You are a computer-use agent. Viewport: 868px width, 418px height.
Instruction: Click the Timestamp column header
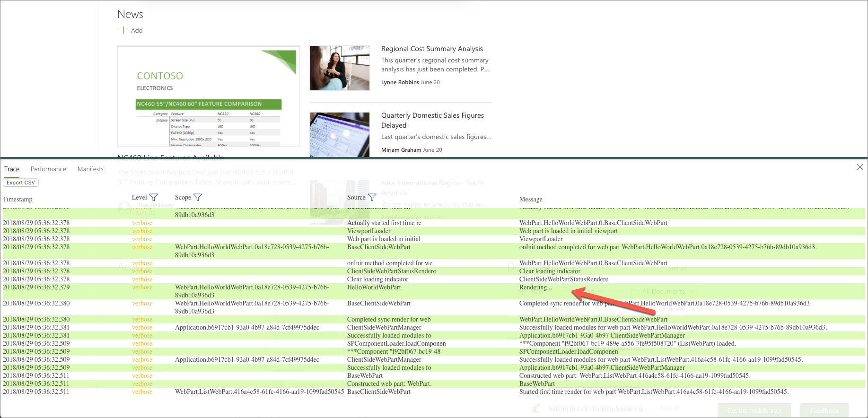18,200
